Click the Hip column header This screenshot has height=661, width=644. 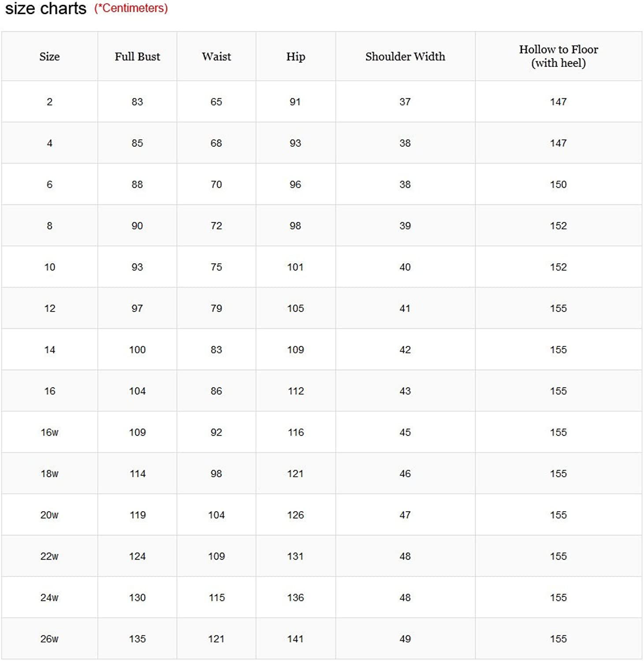296,57
